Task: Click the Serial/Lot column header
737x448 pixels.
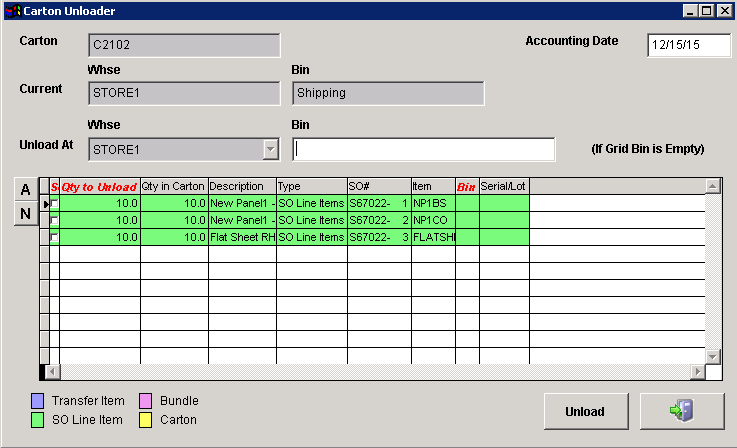Action: click(503, 186)
